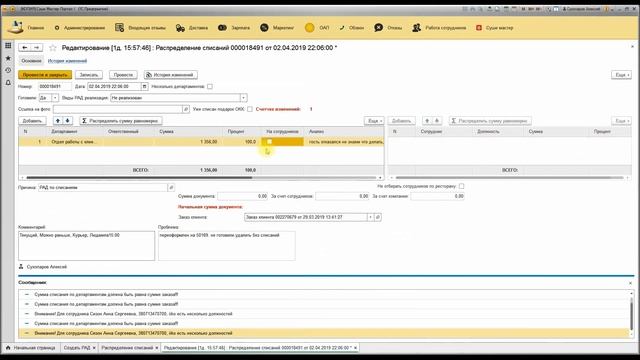Open the Суши мастер section
Screen dimensions: 640x360
[494, 28]
